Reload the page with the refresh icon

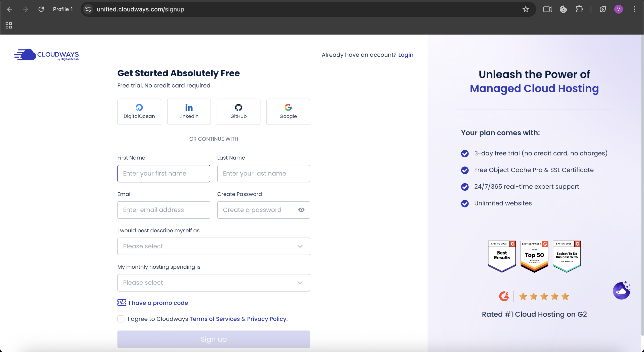(x=41, y=9)
